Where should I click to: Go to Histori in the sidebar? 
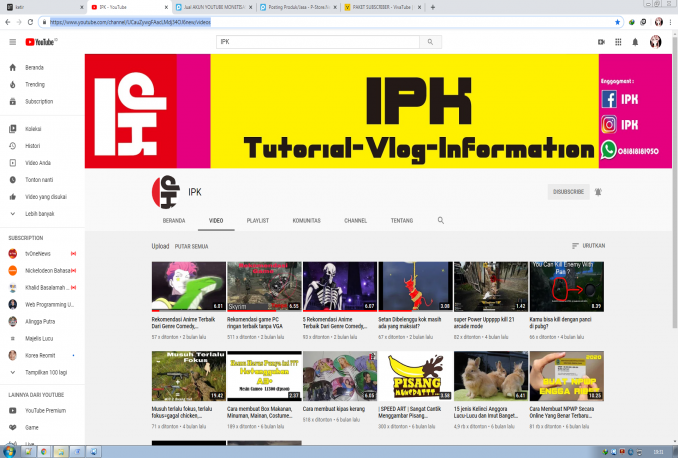33,145
